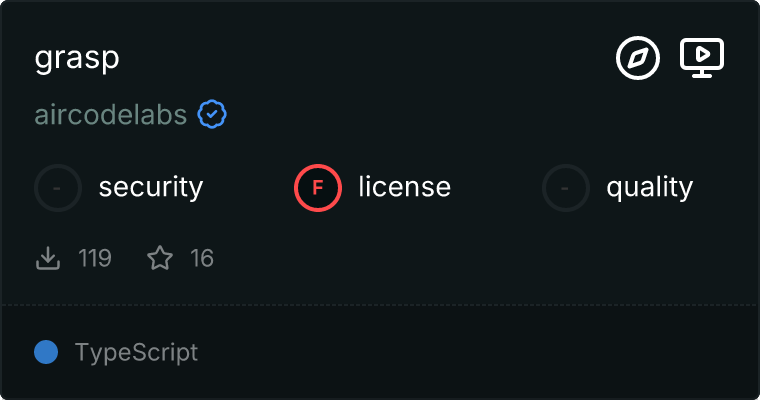
Task: Click the TypeScript language label
Action: pos(136,352)
